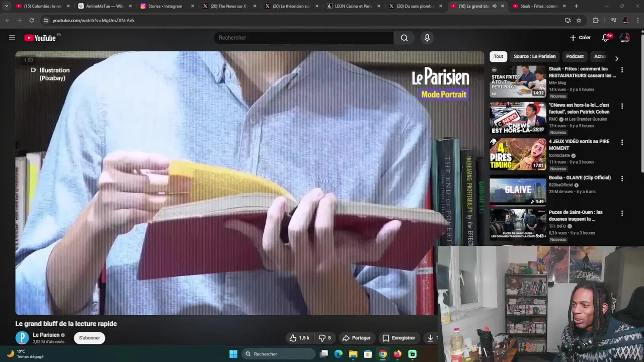Expand the tab search dropdown arrow
The image size is (644, 362).
[x=7, y=6]
